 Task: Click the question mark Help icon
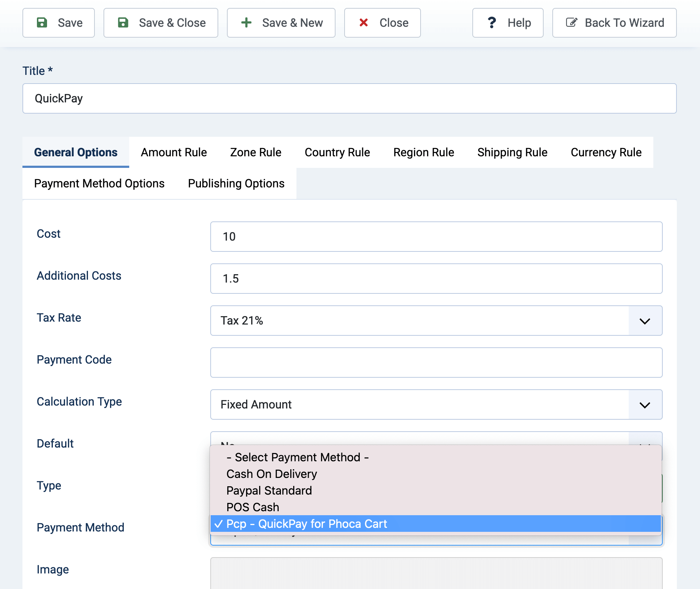(492, 22)
